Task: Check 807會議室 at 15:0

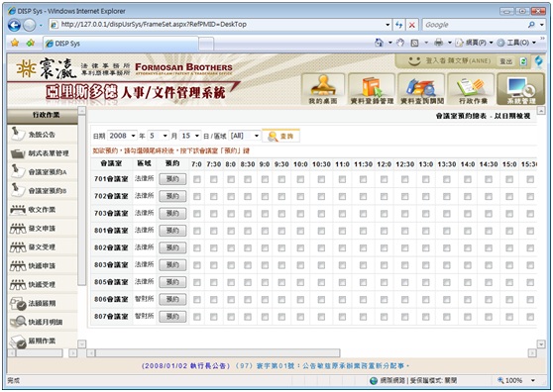Action: click(509, 317)
